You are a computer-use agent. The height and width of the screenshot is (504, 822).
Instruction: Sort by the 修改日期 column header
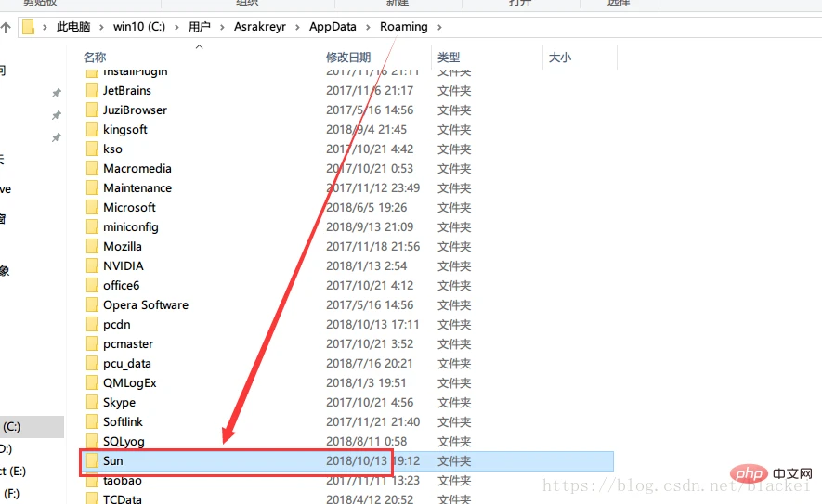tap(348, 58)
